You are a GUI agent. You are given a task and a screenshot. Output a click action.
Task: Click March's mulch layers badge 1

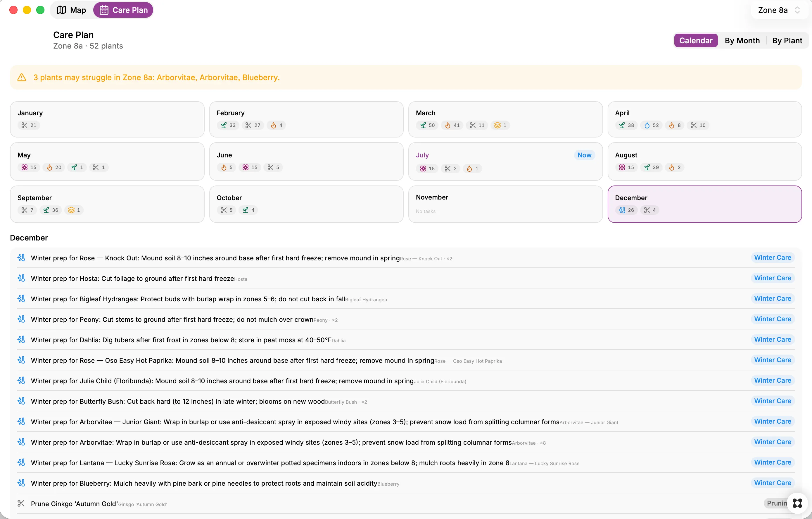click(500, 125)
